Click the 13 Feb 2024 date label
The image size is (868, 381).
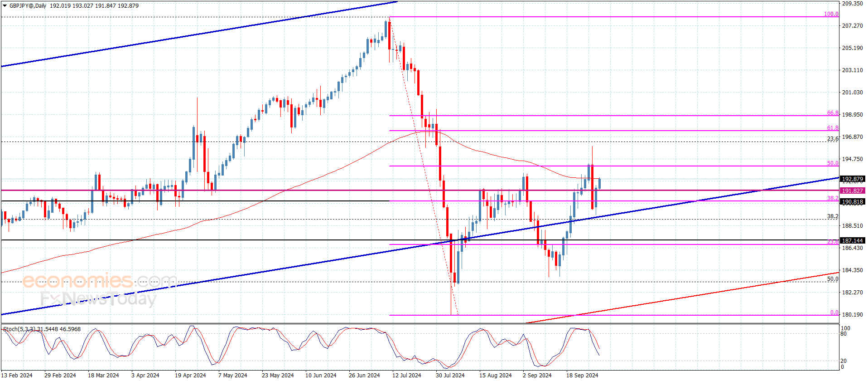pyautogui.click(x=17, y=376)
